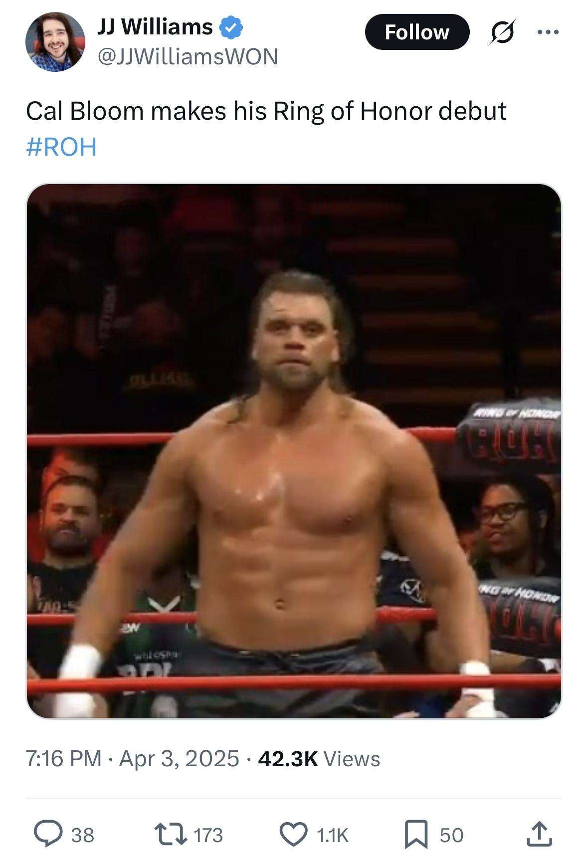Repost the tweet using retweet icon
The height and width of the screenshot is (868, 588).
(x=171, y=834)
